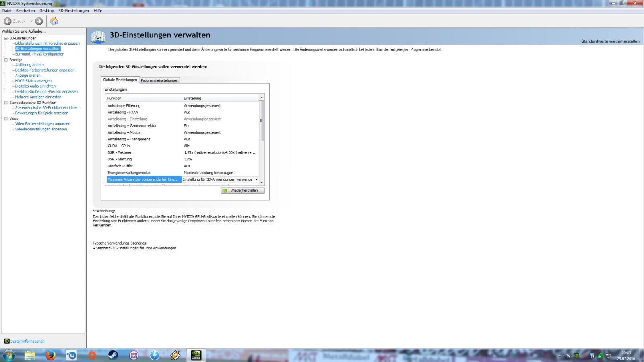Image resolution: width=644 pixels, height=362 pixels.
Task: Click the Funktion column header
Action: [x=144, y=98]
